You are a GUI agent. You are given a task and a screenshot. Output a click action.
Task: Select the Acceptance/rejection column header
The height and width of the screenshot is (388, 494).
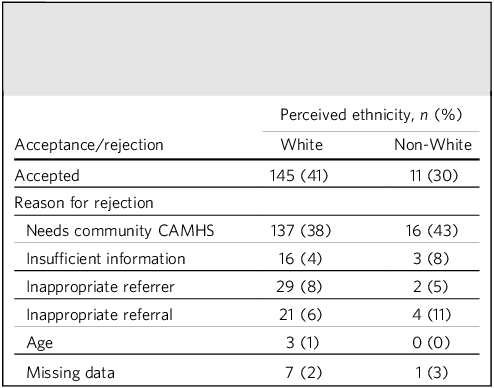(89, 145)
